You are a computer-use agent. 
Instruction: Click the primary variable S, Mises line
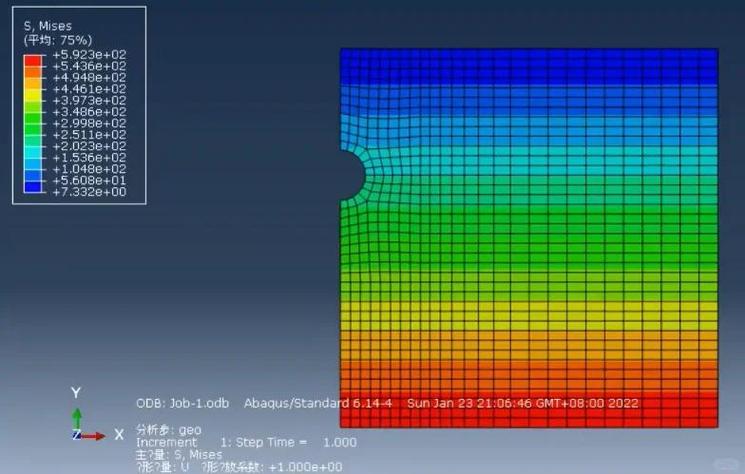click(179, 455)
